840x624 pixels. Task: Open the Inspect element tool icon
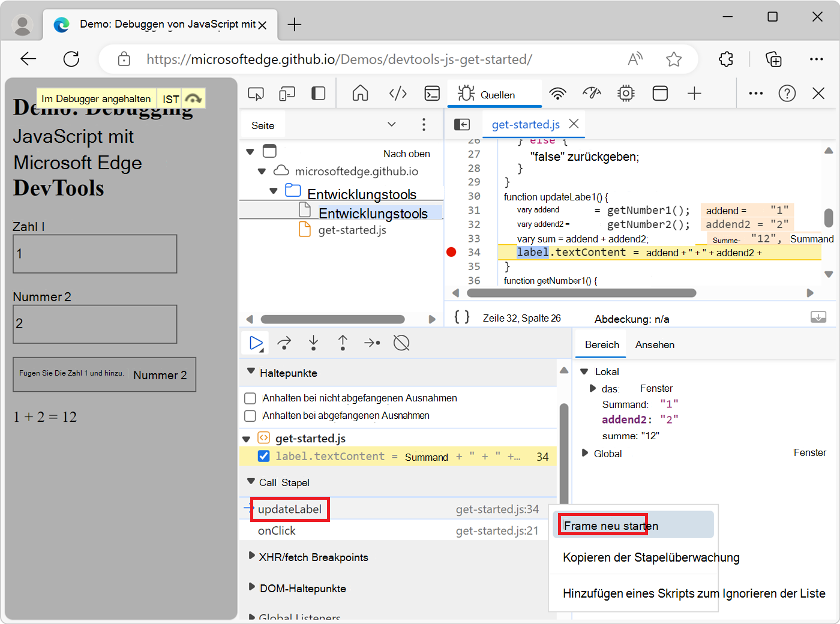(x=256, y=94)
